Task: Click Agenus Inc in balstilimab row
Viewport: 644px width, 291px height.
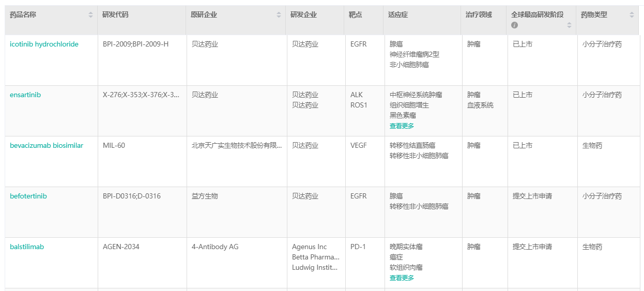Action: (x=310, y=247)
